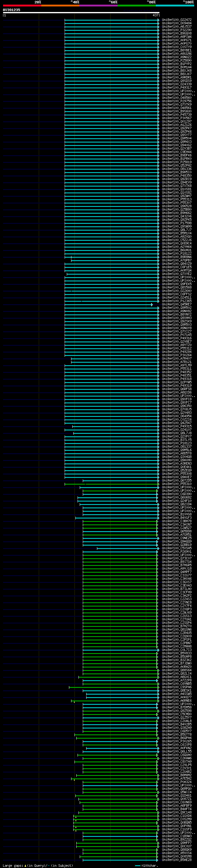Select hit label 'UniRef100_P0A324'

click(x=177, y=782)
